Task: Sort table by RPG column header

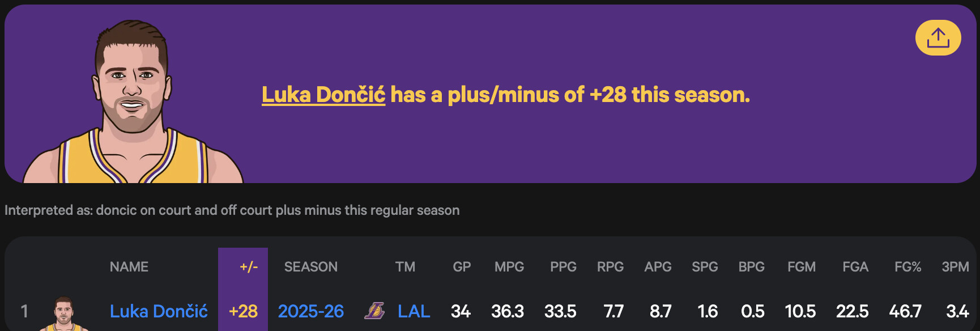Action: click(x=610, y=267)
